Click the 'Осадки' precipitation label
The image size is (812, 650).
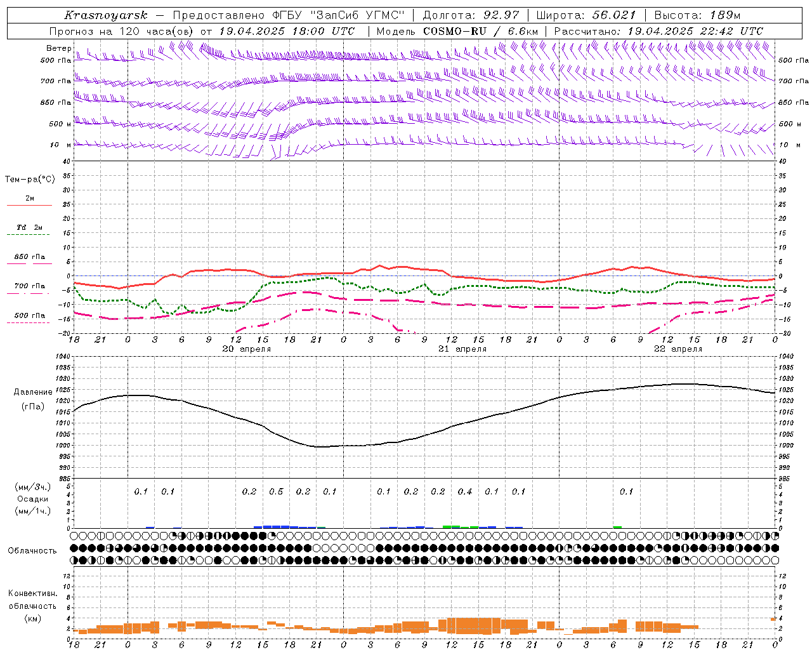click(33, 499)
